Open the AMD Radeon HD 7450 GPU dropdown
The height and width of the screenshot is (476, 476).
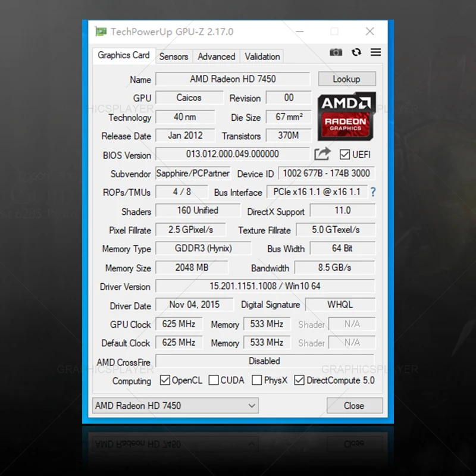pos(175,406)
